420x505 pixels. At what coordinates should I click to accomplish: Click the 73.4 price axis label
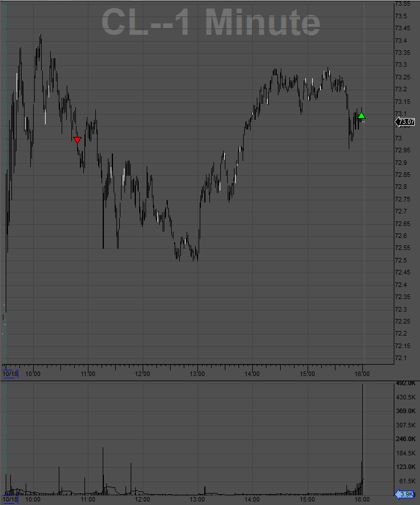(x=401, y=41)
